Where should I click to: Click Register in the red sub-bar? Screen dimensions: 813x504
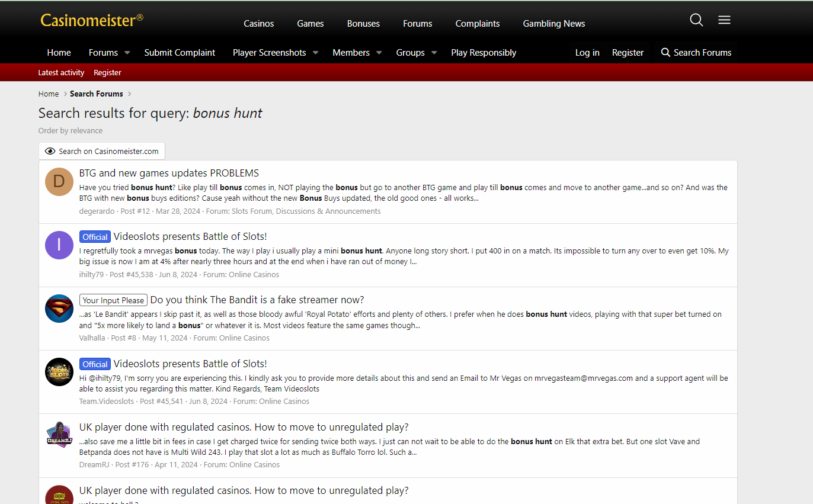click(x=107, y=73)
